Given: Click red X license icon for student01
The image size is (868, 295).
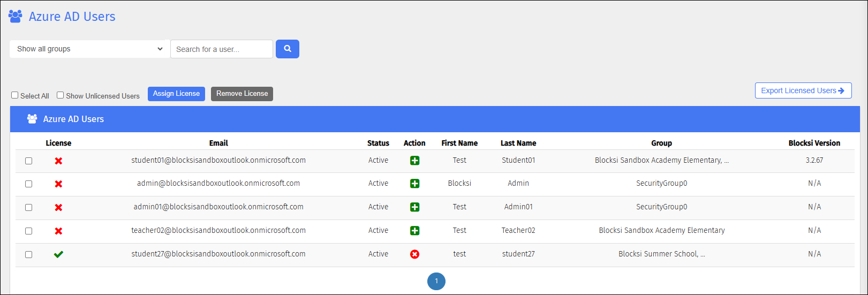Looking at the screenshot, I should click(58, 161).
